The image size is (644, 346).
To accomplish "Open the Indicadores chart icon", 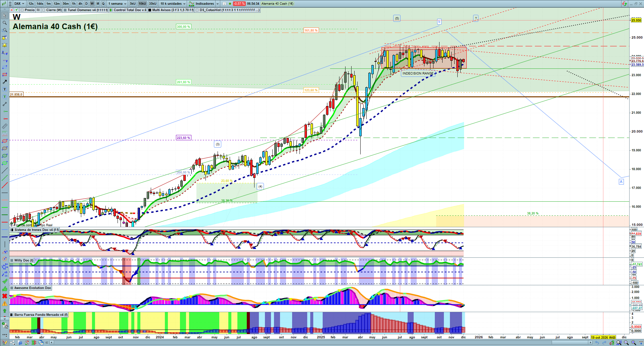I will tap(191, 4).
